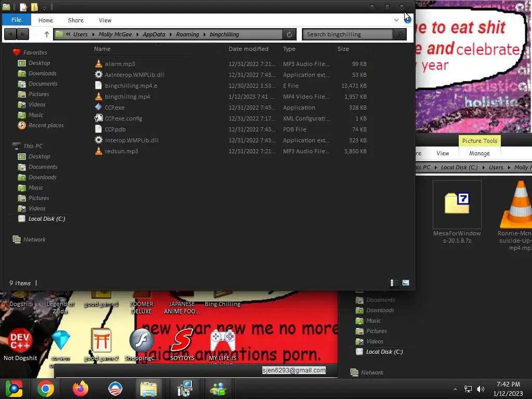Open Pictures under Favorites
This screenshot has height=399, width=532.
coord(38,94)
